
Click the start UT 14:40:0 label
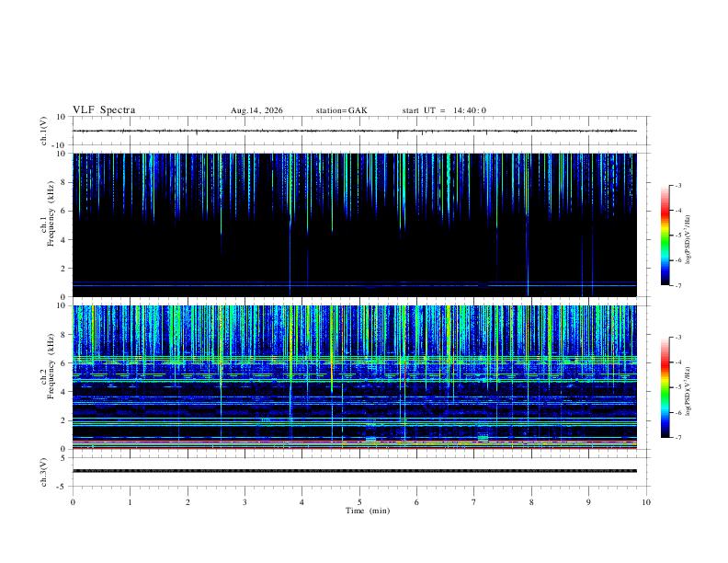coord(444,110)
